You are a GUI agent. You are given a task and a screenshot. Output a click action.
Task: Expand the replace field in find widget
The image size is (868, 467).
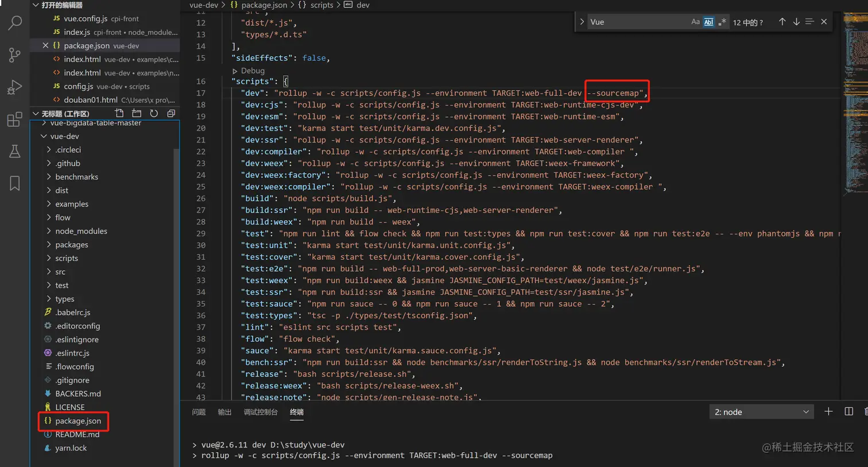[x=582, y=22]
